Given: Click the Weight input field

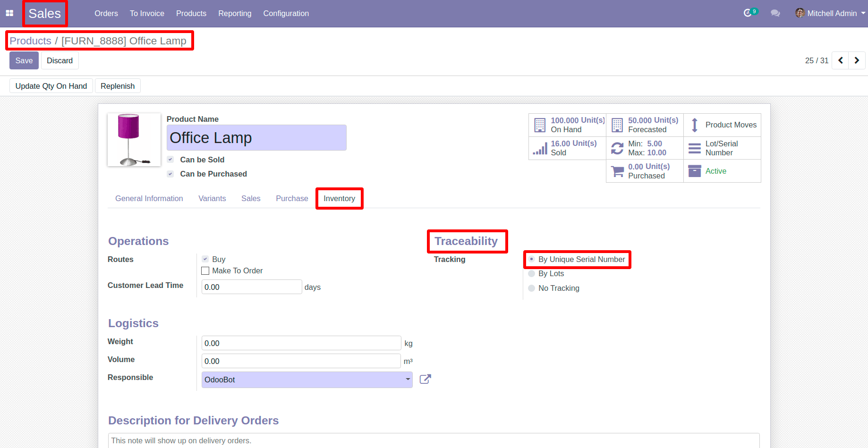Looking at the screenshot, I should click(x=301, y=343).
